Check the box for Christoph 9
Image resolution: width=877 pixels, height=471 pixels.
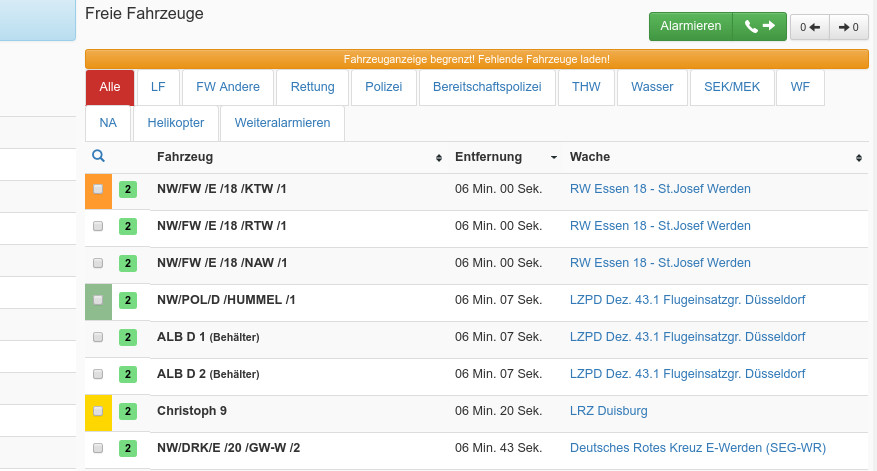click(x=98, y=411)
